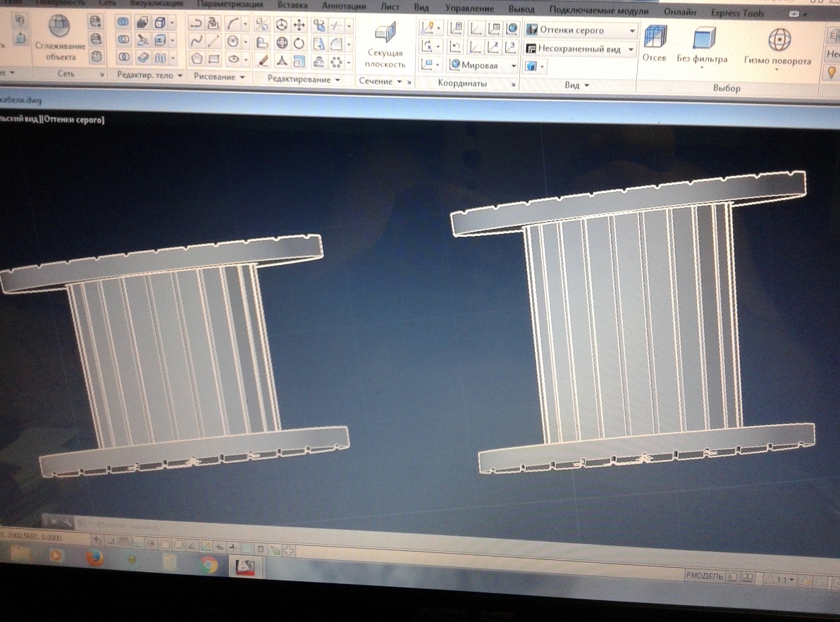
Task: Click the right cable spool 3D model
Action: [634, 324]
